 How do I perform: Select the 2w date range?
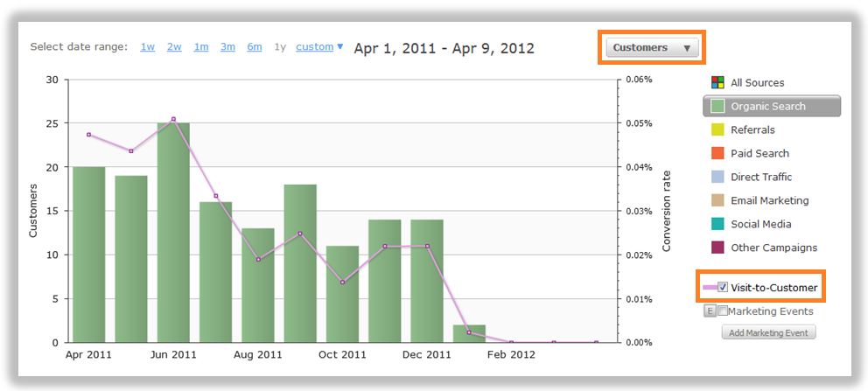[x=174, y=47]
